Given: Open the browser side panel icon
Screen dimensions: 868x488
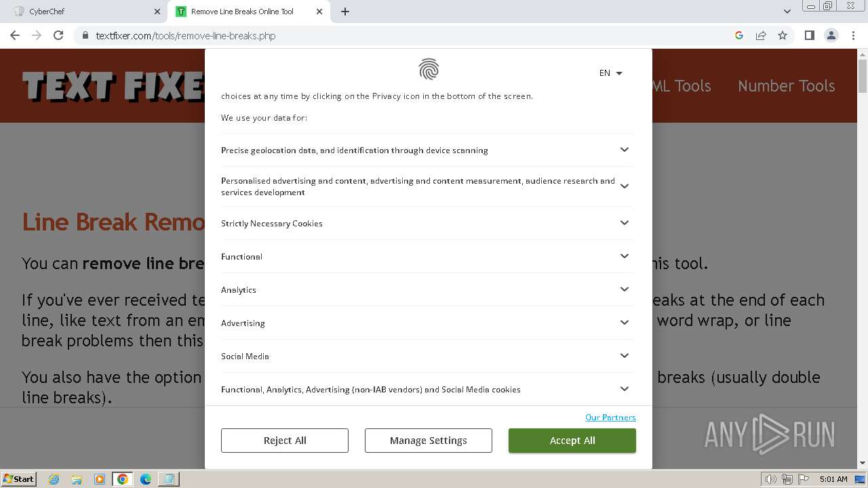Looking at the screenshot, I should (x=809, y=35).
